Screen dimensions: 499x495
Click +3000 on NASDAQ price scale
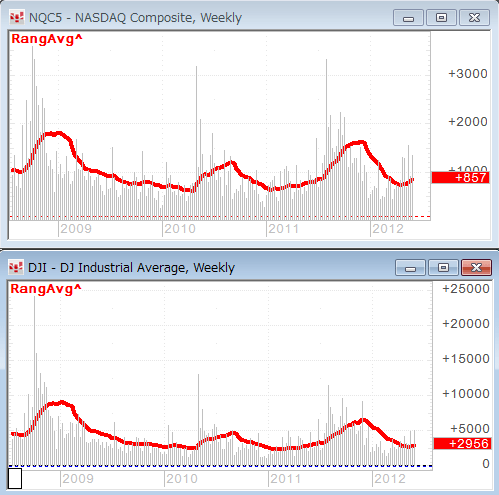pyautogui.click(x=468, y=74)
